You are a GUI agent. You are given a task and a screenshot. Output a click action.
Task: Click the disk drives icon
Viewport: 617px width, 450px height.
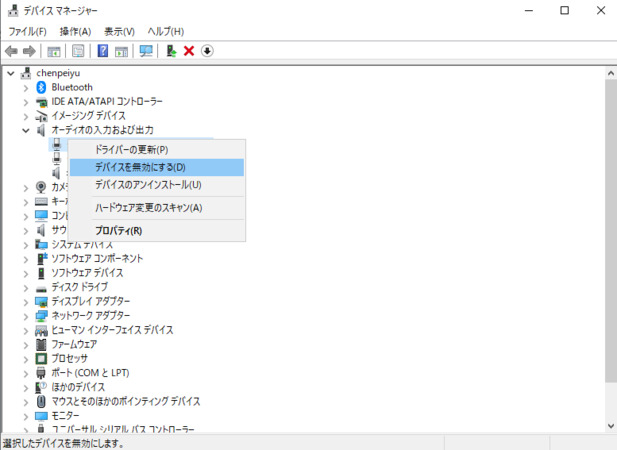pos(41,288)
